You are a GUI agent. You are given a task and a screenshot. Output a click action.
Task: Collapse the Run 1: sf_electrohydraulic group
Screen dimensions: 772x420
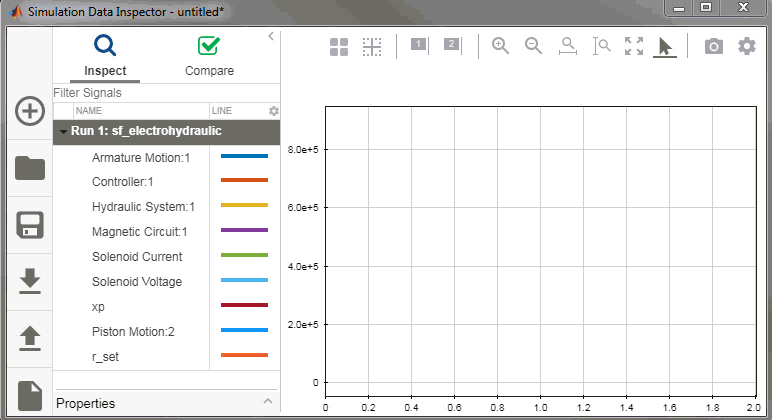pos(64,132)
